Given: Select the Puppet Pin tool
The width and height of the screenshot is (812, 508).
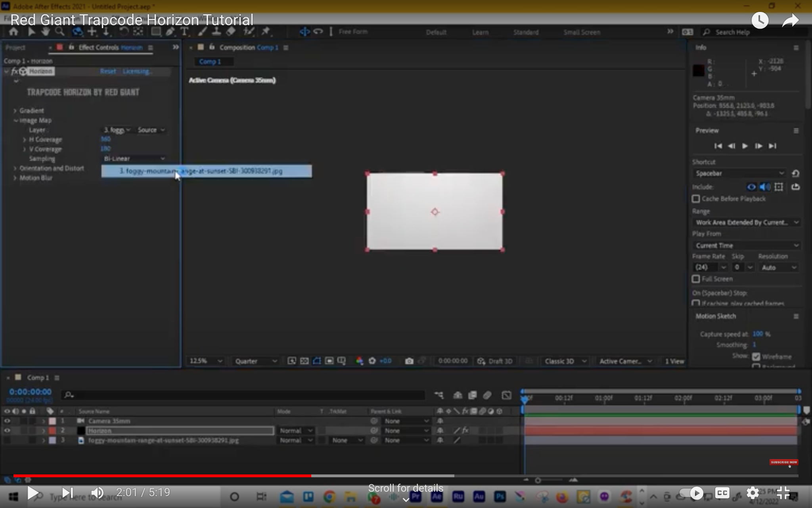Looking at the screenshot, I should coord(266,32).
